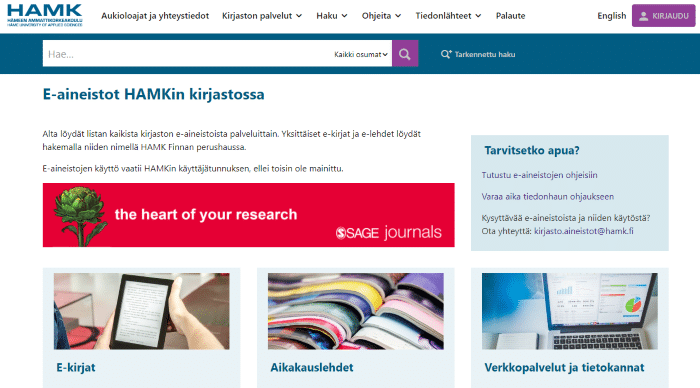This screenshot has height=388, width=700.
Task: Click the magazines image for Aikakauslehdet
Action: tap(356, 311)
